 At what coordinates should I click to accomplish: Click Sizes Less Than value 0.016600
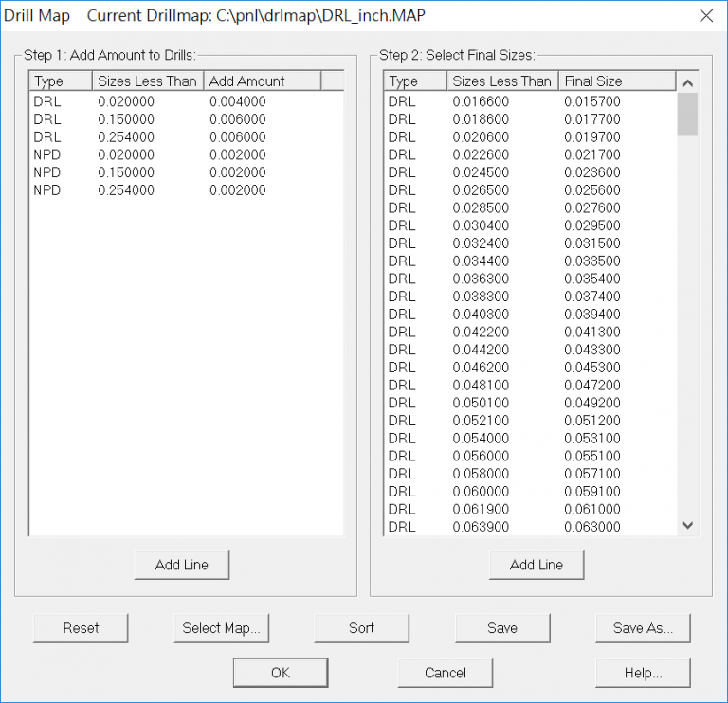[x=481, y=101]
